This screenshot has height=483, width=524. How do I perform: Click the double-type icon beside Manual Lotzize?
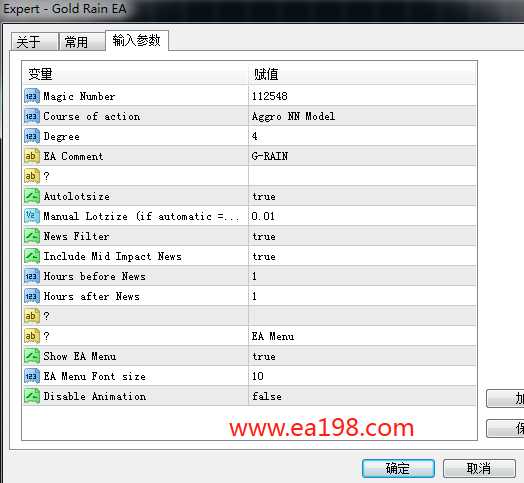coord(32,216)
